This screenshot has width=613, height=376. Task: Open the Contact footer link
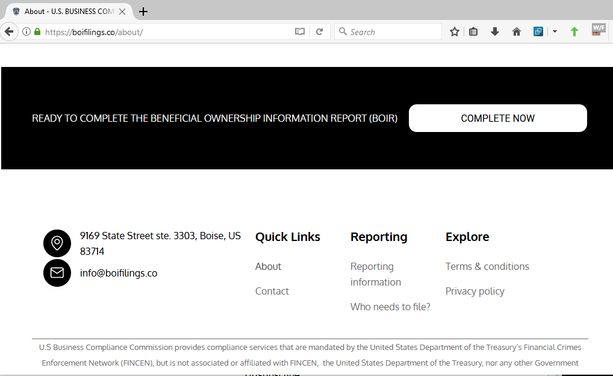coord(272,291)
